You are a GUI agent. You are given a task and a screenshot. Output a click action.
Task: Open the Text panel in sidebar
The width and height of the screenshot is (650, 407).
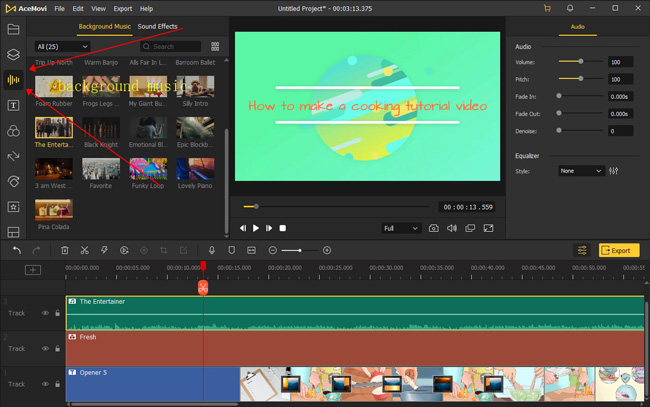tap(13, 105)
